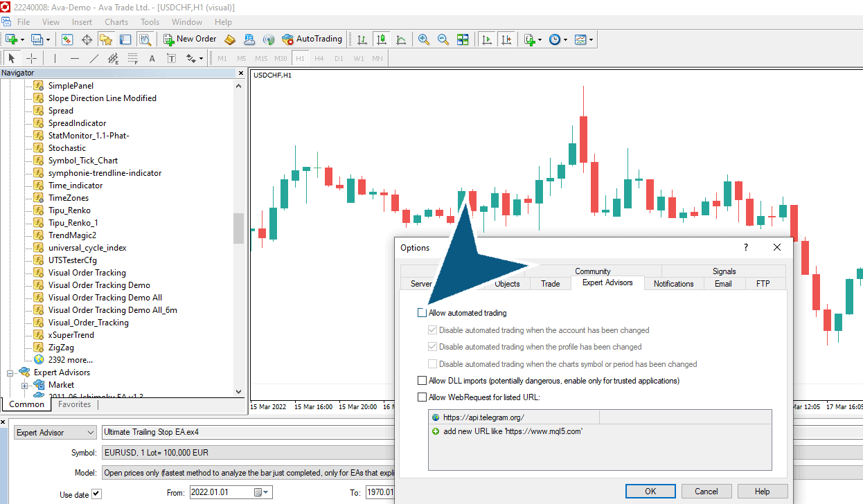863x504 pixels.
Task: Tick Allow WebRequest for listed URL
Action: tap(422, 397)
